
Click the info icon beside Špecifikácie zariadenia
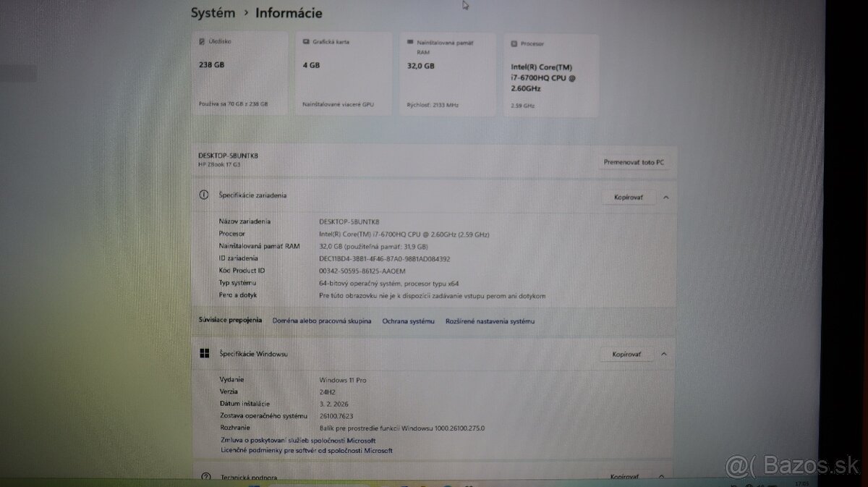205,194
